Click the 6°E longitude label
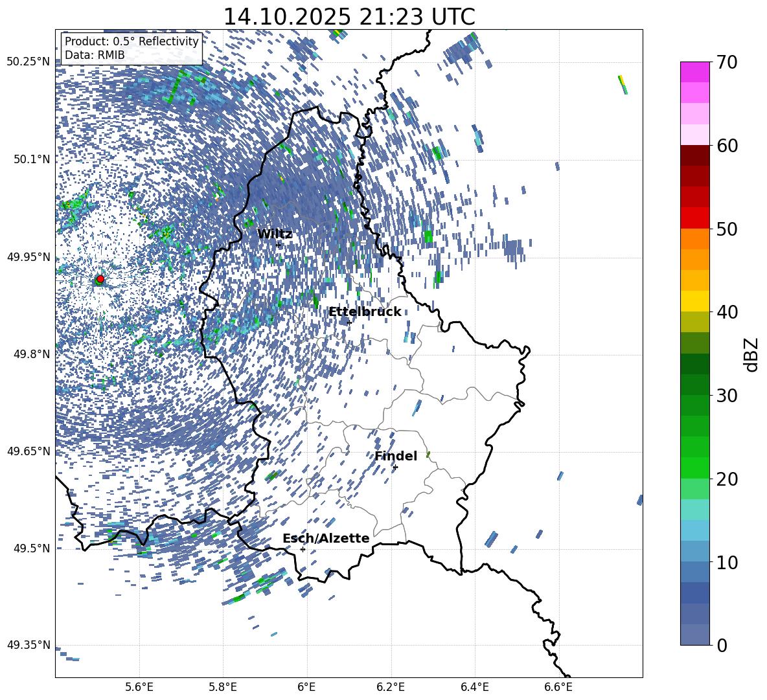The height and width of the screenshot is (700, 767). pyautogui.click(x=306, y=687)
